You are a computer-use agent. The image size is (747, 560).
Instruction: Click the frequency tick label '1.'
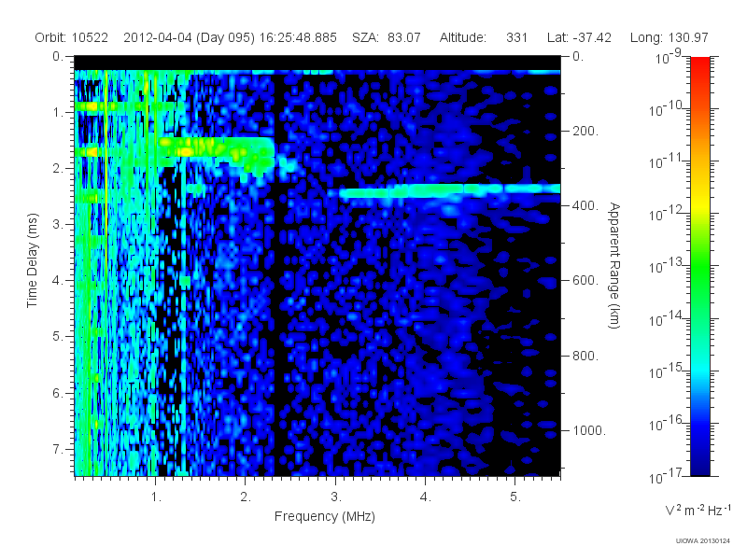156,497
